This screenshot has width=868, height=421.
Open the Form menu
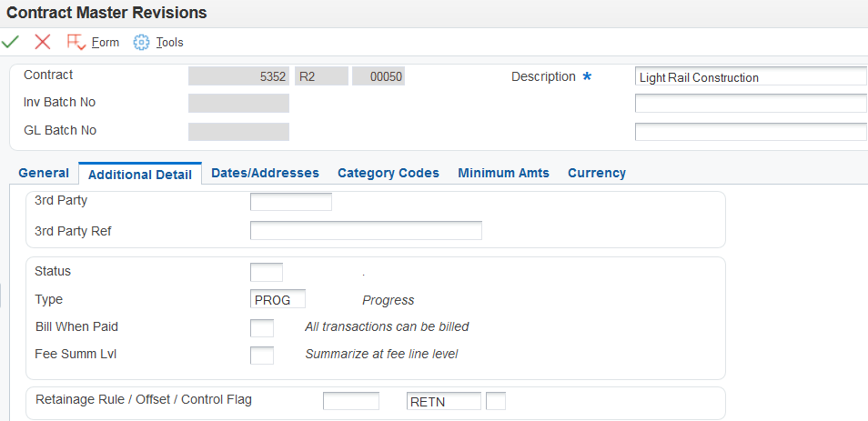click(x=106, y=43)
